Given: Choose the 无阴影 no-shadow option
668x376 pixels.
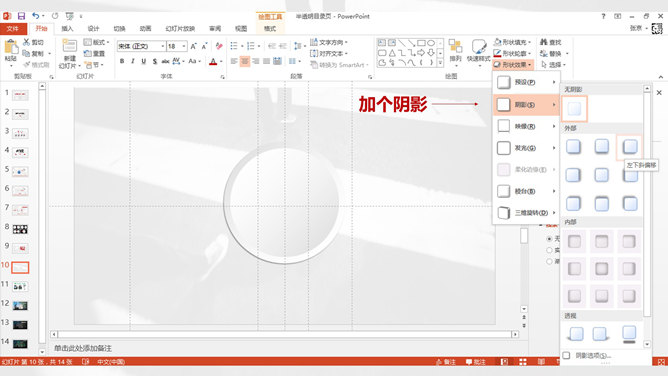Looking at the screenshot, I should (x=574, y=109).
